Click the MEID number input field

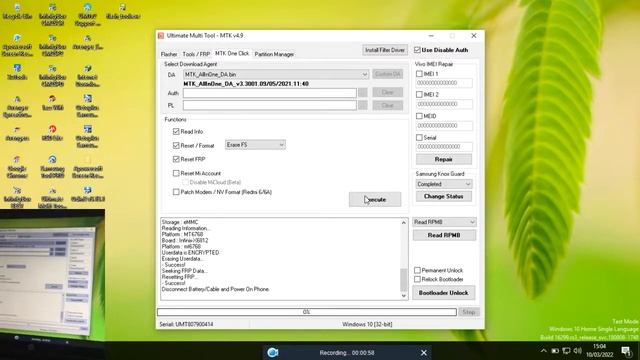444,126
